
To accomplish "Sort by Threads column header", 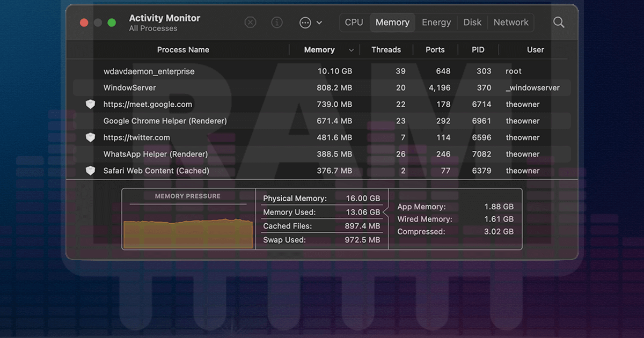I will tap(386, 50).
